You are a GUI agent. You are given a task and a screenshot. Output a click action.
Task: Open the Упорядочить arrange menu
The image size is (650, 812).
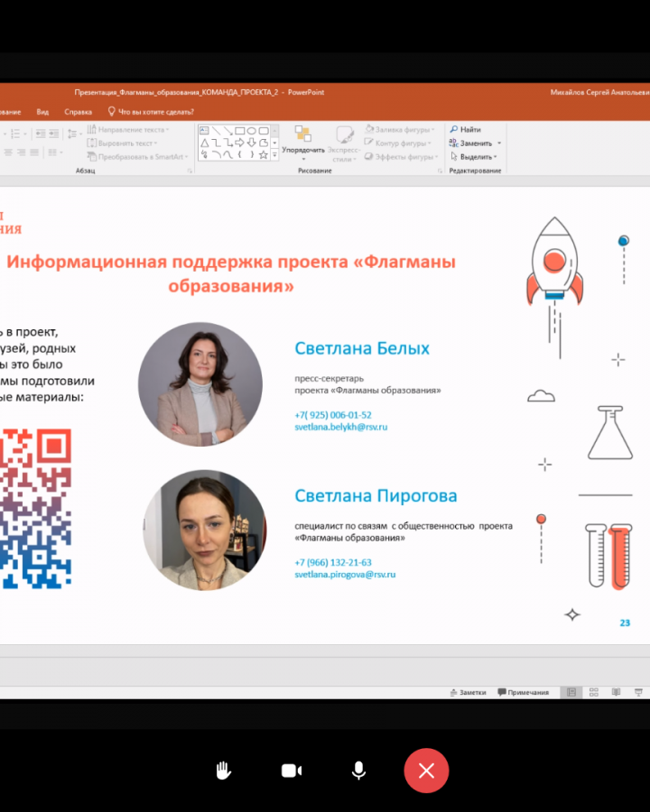coord(303,144)
